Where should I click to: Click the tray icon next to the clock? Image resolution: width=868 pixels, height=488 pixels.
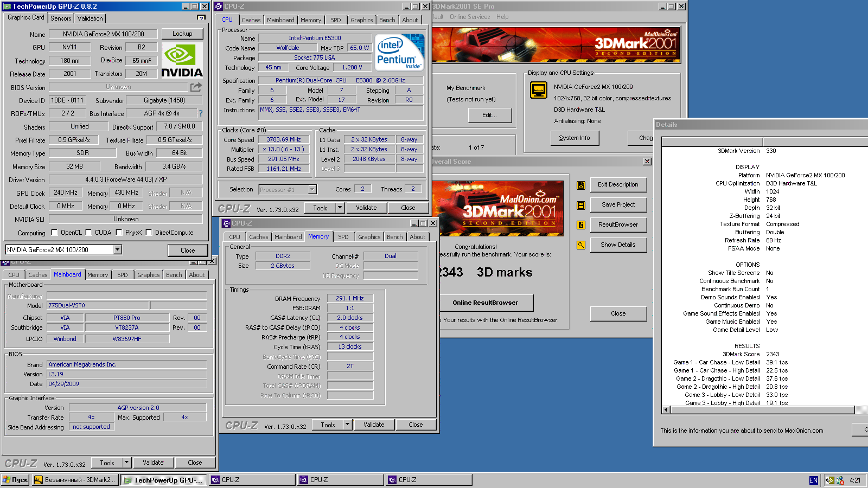(840, 480)
